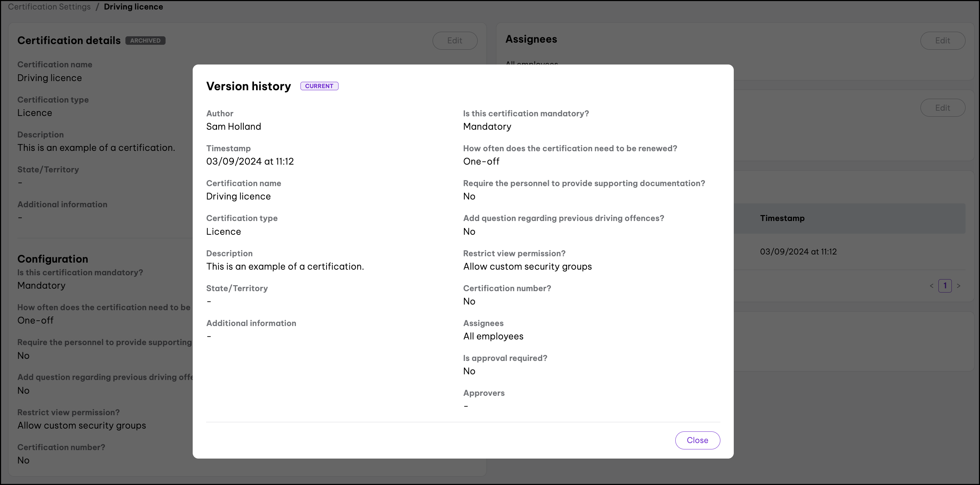Open version row dated 03/09/2024 in table
The height and width of the screenshot is (485, 980).
click(x=798, y=252)
